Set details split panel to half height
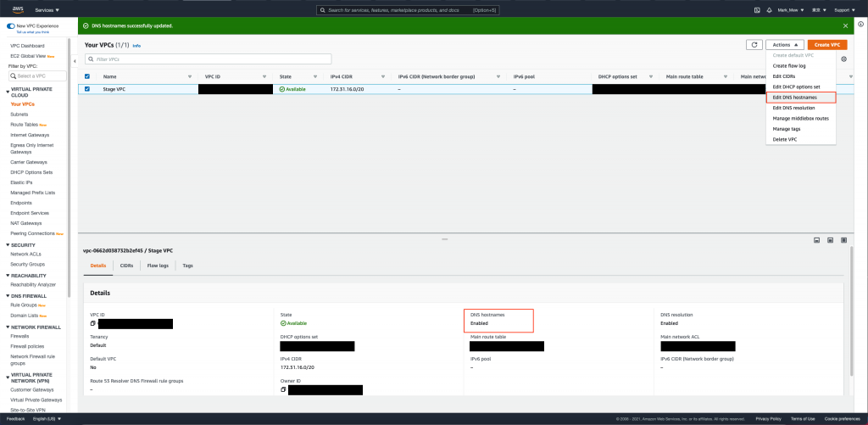Viewport: 868px width, 425px height. (831, 240)
